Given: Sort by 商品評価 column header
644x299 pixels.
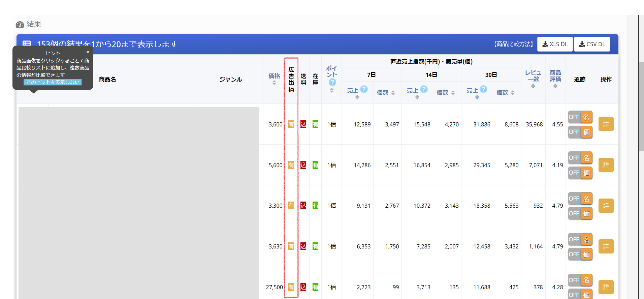Looking at the screenshot, I should (555, 79).
